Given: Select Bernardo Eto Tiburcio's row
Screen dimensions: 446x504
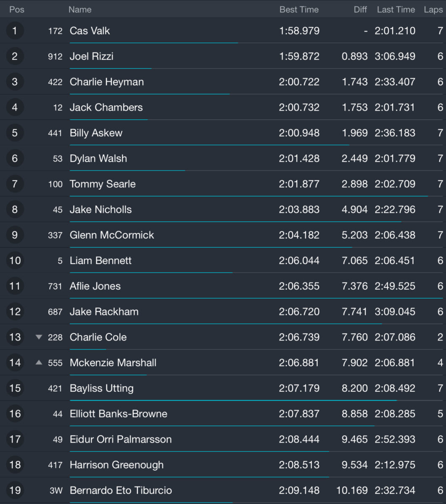Looking at the screenshot, I should click(x=223, y=490).
